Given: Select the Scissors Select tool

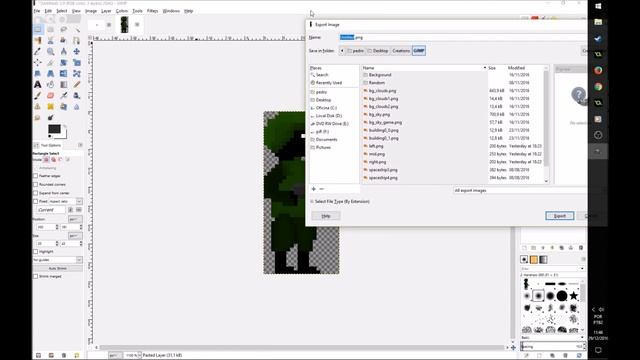Looking at the screenshot, I should pos(51,40).
